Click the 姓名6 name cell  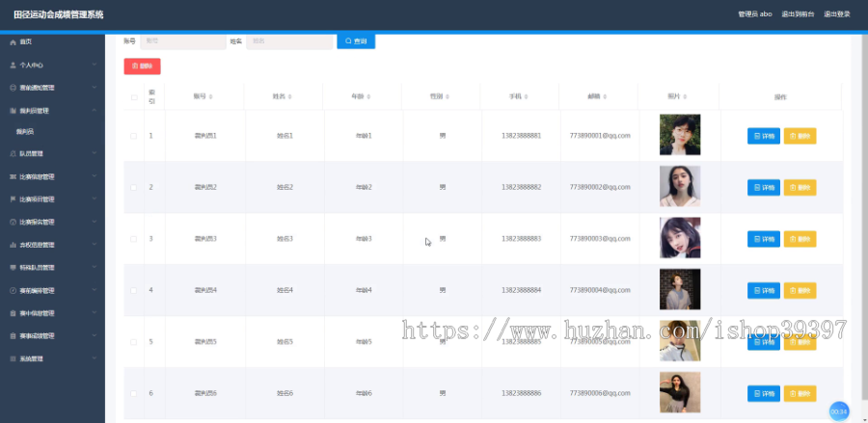pyautogui.click(x=285, y=393)
